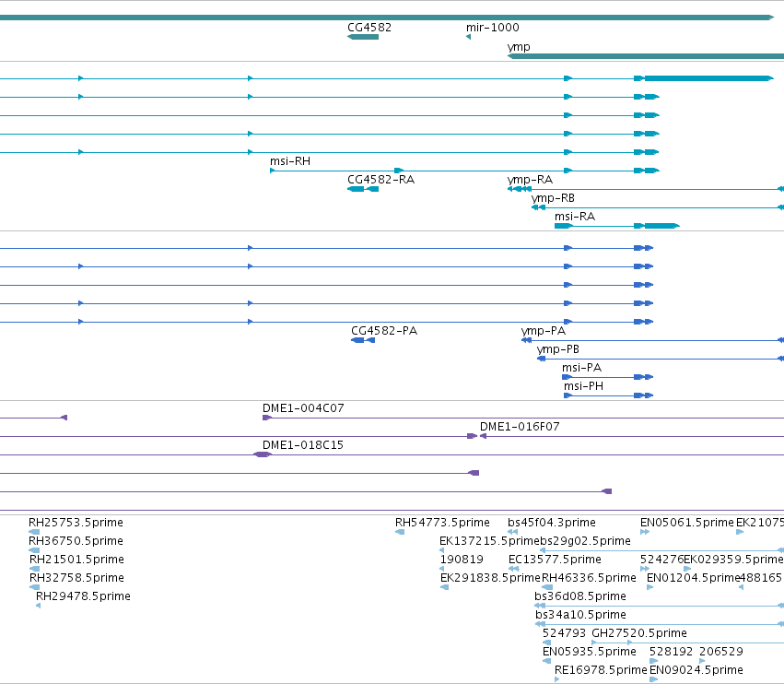The image size is (784, 684).
Task: Click the CG4582-PA protein glyph
Action: [363, 340]
